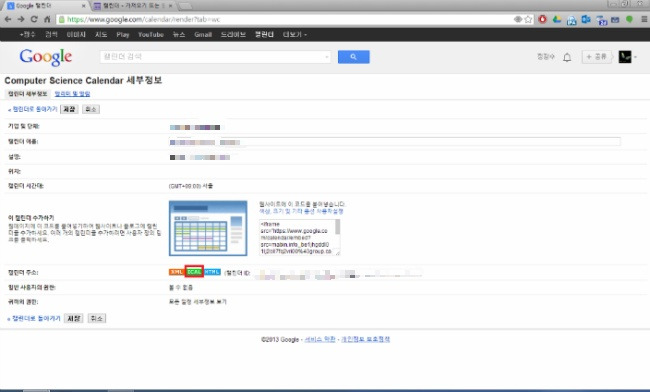Open the Google Drive extension icon

[x=557, y=19]
